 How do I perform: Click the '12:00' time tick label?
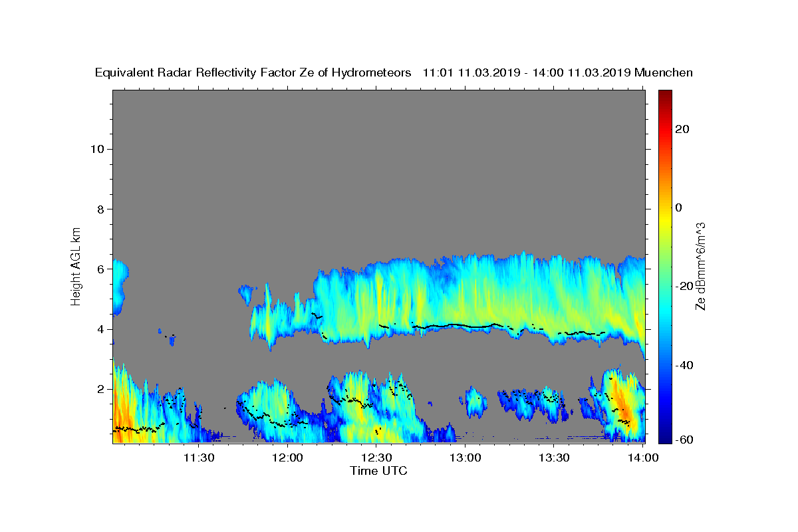pyautogui.click(x=287, y=458)
